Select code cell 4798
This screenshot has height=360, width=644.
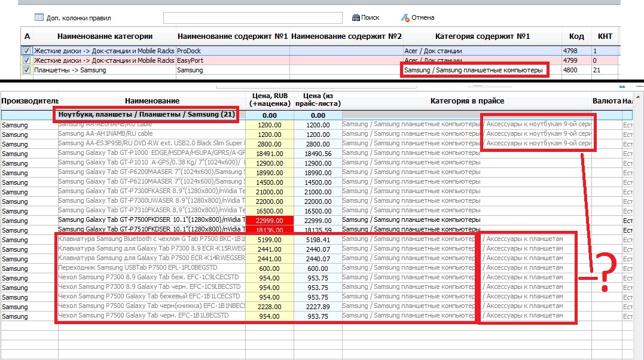[x=576, y=51]
